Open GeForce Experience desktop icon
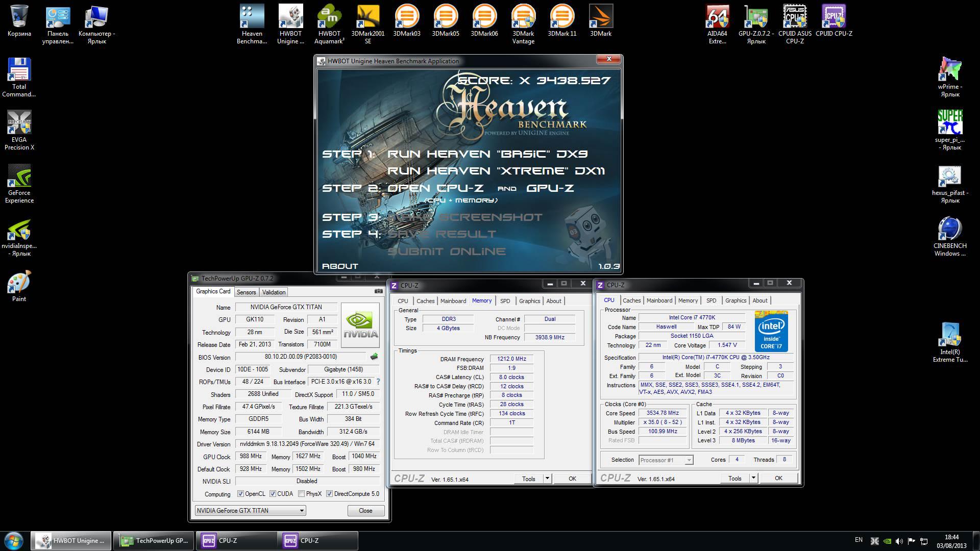The image size is (980, 551). click(19, 184)
